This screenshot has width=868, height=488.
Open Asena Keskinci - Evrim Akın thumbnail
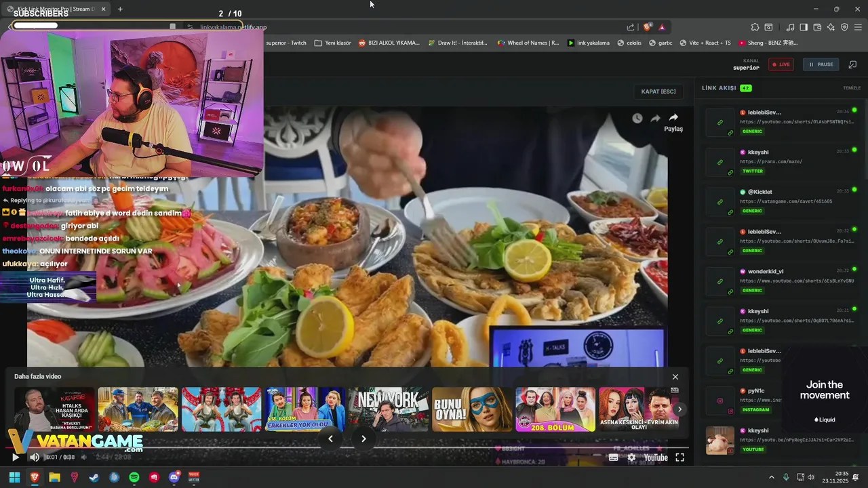(639, 409)
